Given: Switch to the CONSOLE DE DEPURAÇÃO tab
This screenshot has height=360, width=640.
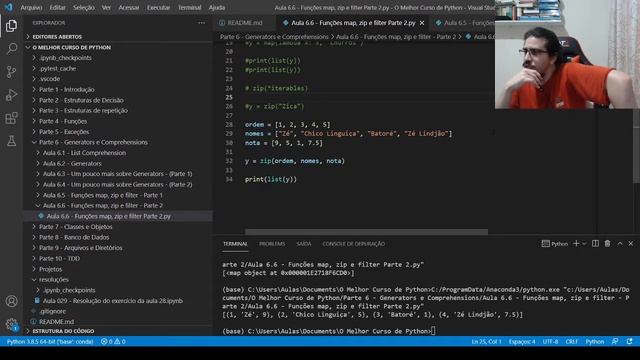Looking at the screenshot, I should (353, 244).
